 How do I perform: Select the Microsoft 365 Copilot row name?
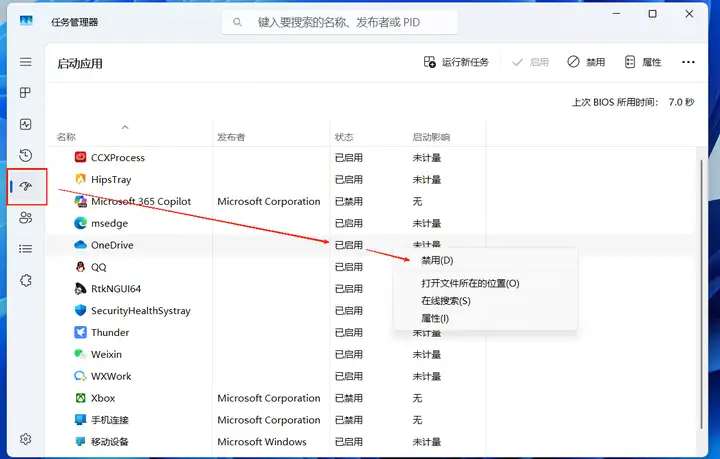[141, 201]
